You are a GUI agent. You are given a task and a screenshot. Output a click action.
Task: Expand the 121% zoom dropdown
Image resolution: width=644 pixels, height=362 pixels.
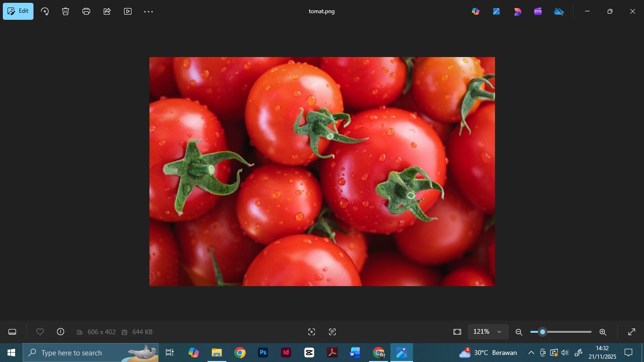click(499, 332)
